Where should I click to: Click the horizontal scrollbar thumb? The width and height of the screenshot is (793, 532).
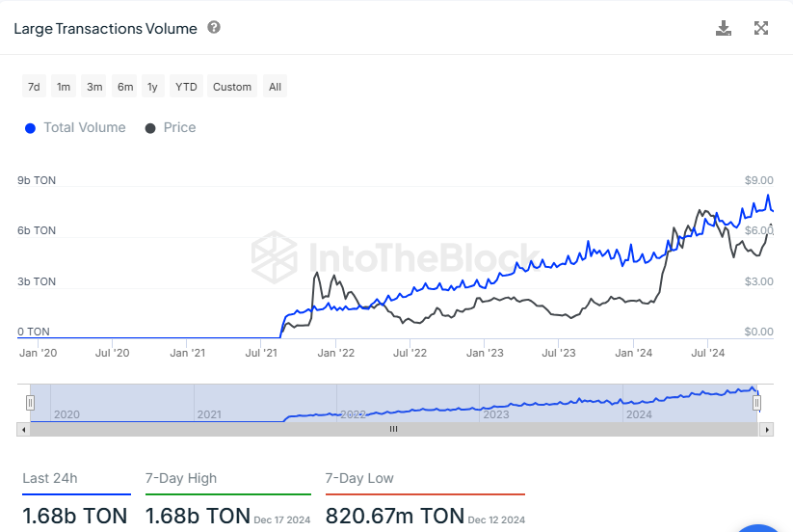(x=393, y=430)
